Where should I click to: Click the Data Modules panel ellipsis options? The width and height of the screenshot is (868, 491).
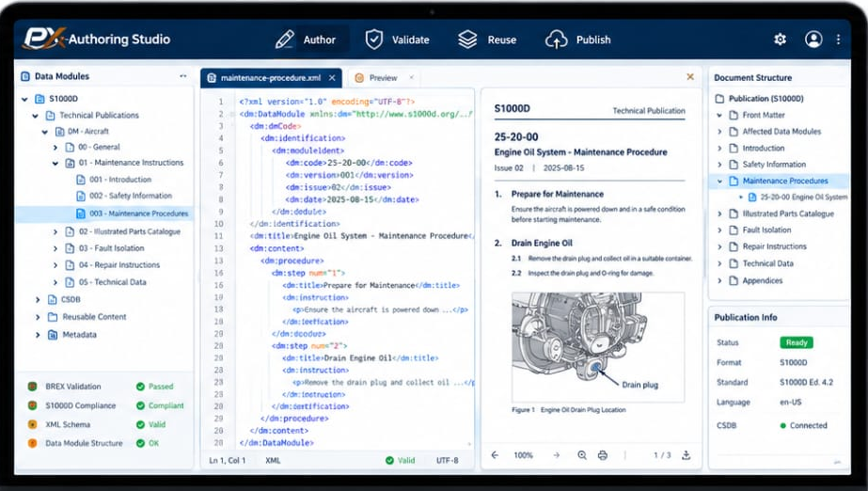pyautogui.click(x=183, y=76)
